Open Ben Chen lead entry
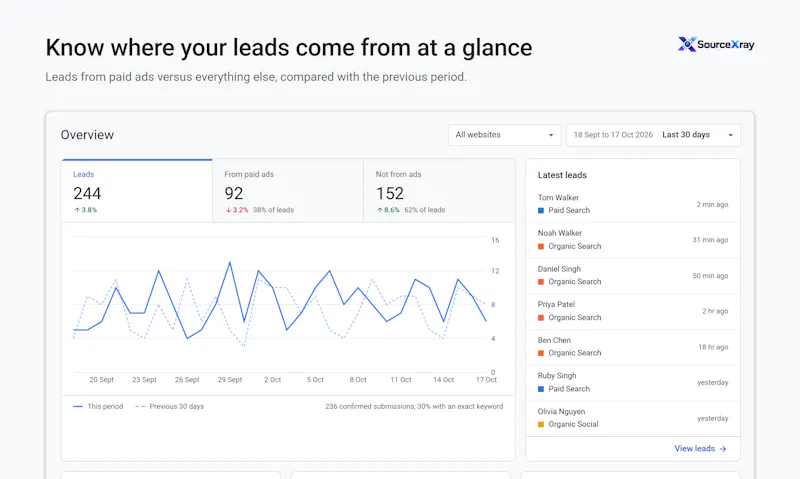Image resolution: width=800 pixels, height=479 pixels. [x=633, y=347]
